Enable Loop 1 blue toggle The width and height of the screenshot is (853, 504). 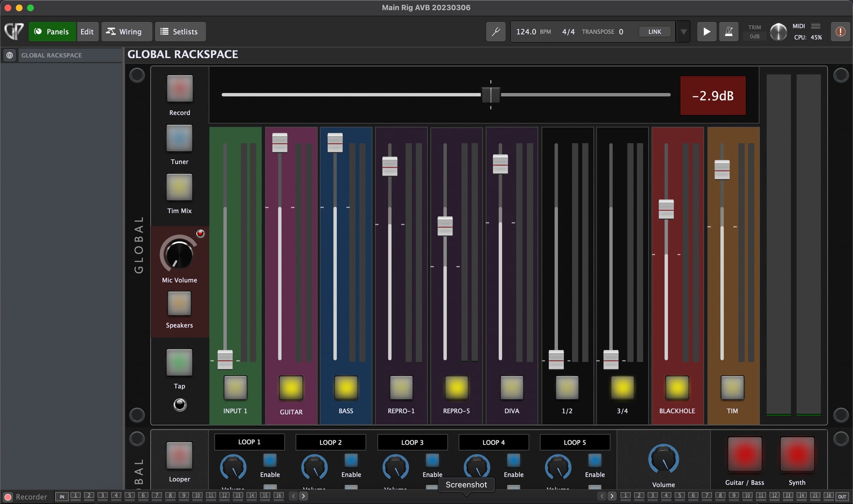point(270,460)
